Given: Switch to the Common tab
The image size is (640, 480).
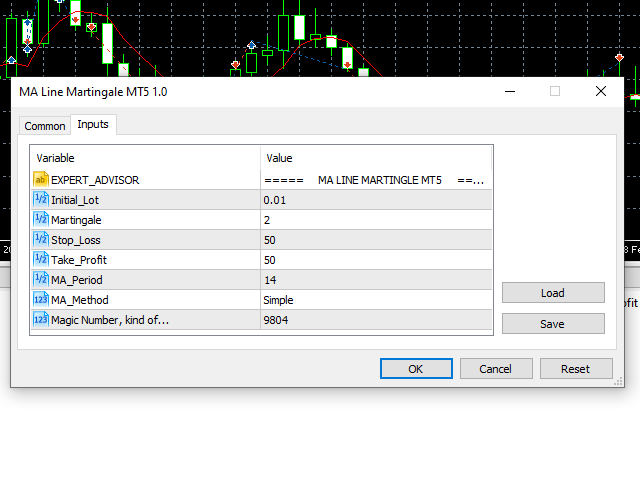Looking at the screenshot, I should pyautogui.click(x=45, y=126).
